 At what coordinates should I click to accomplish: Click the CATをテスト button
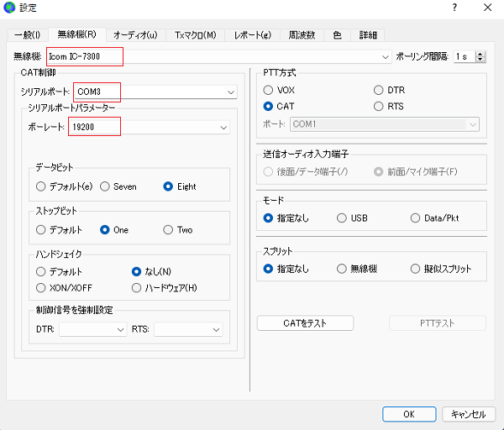click(x=306, y=323)
